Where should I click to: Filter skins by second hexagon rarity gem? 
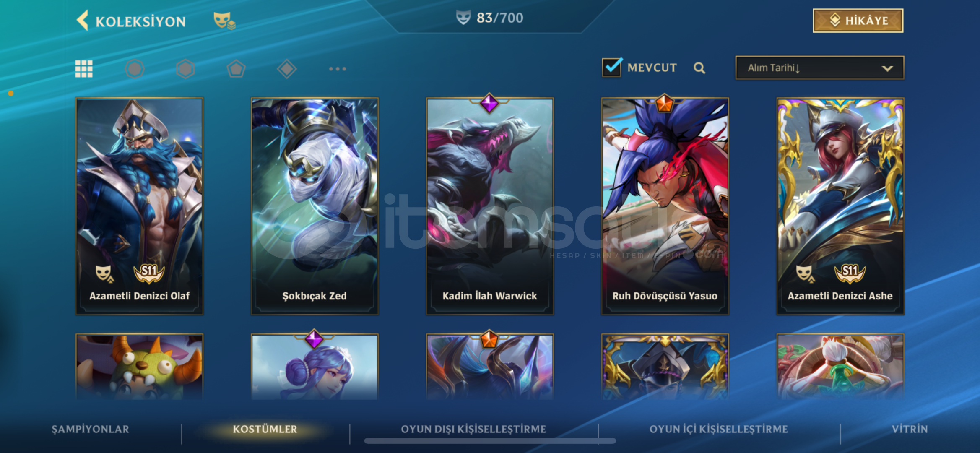coord(185,69)
